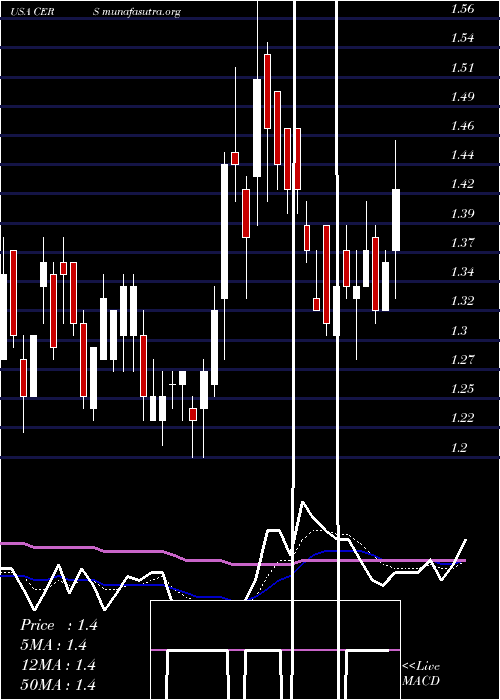Select the 1.32 price axis label

click(462, 300)
